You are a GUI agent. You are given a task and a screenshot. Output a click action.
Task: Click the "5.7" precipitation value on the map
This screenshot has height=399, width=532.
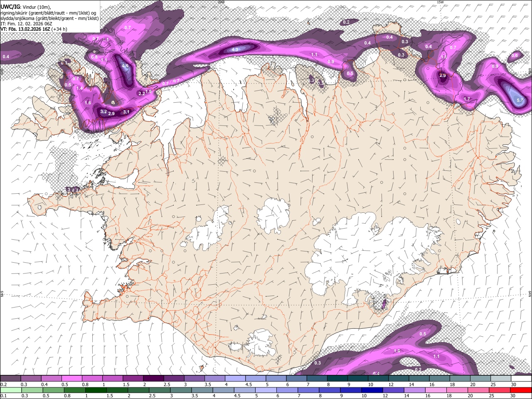coord(520,100)
